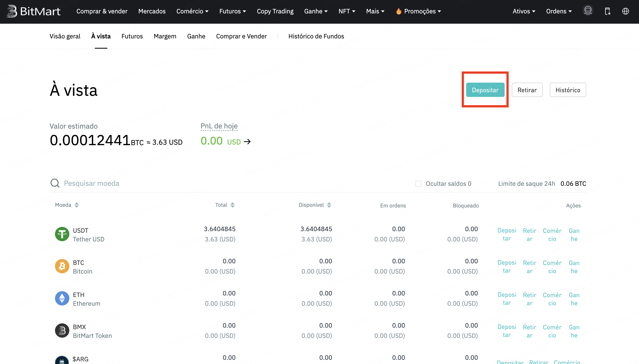Click the Tether USD coin name
The width and height of the screenshot is (639, 364).
click(x=89, y=239)
